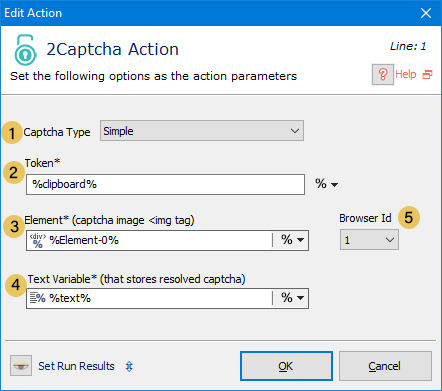Click the Cancel button
The width and height of the screenshot is (442, 391).
385,366
